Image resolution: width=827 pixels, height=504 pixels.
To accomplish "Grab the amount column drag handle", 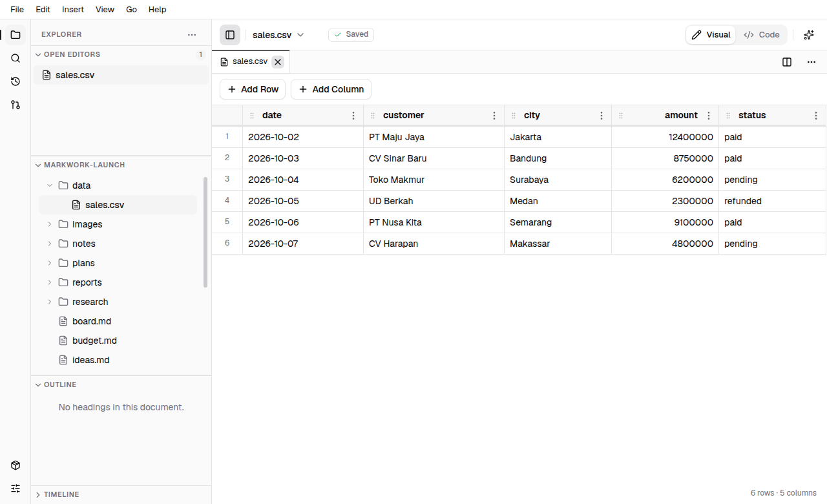I will coord(621,116).
